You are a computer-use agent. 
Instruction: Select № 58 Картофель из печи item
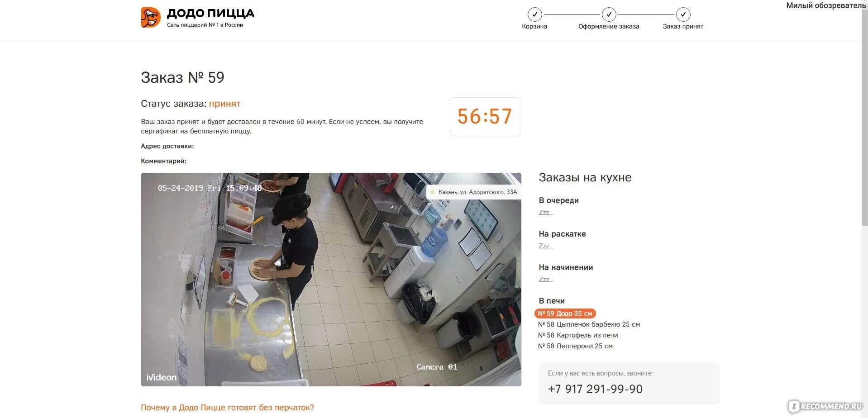click(x=578, y=335)
